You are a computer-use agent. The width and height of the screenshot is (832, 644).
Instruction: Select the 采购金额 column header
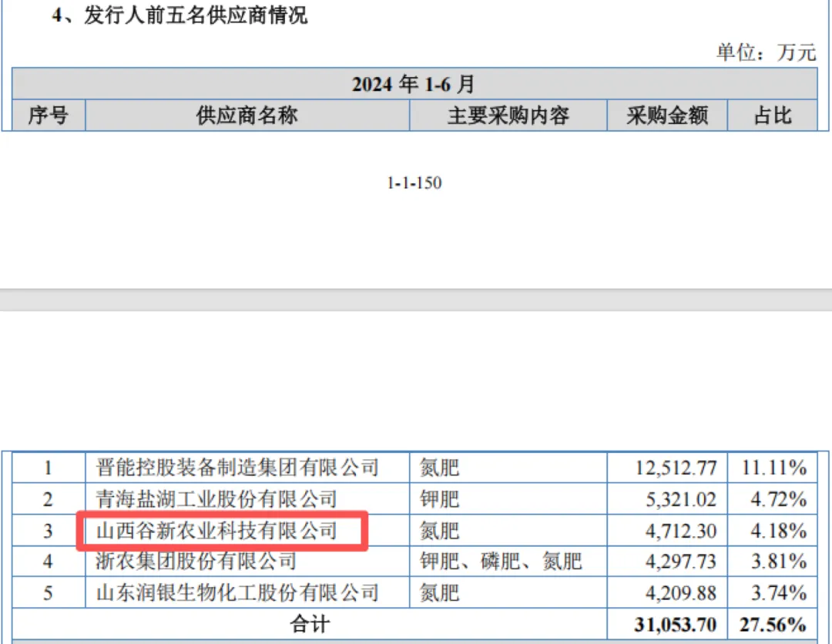tap(666, 116)
